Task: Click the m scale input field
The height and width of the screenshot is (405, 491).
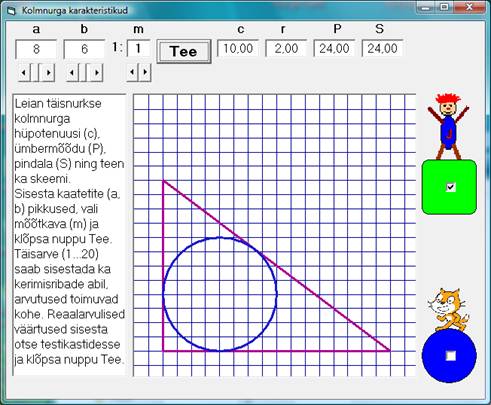Action: coord(138,49)
